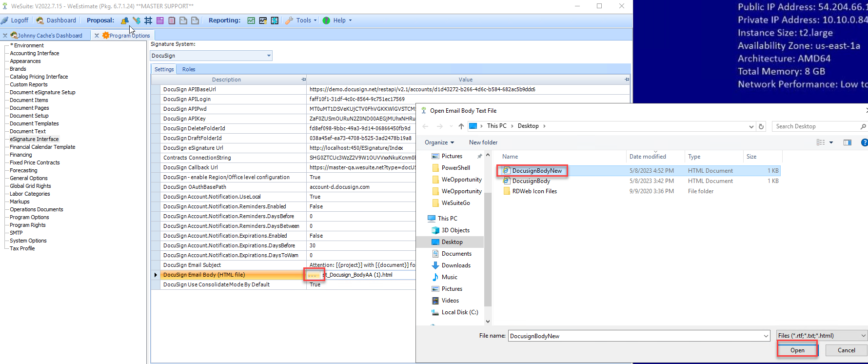868x364 pixels.
Task: Select the DocusignBodyNew HTML file
Action: point(537,171)
